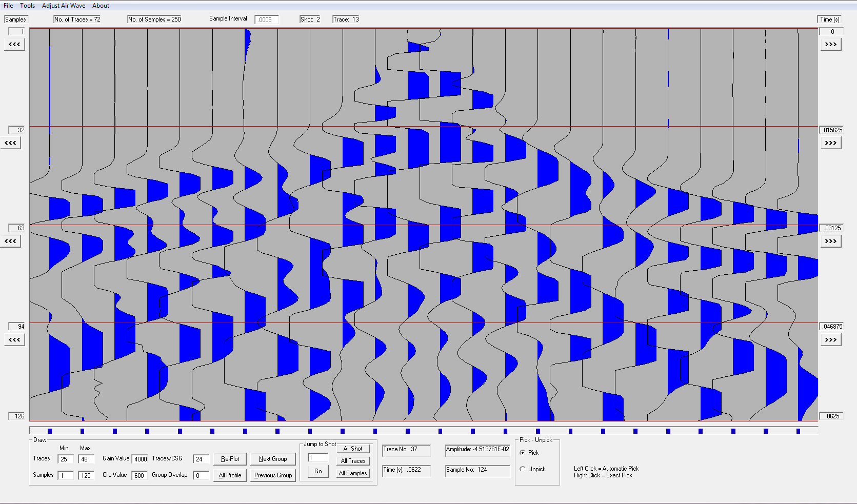Click the >>> arrow below time .046875
The image size is (857, 504).
(x=830, y=340)
